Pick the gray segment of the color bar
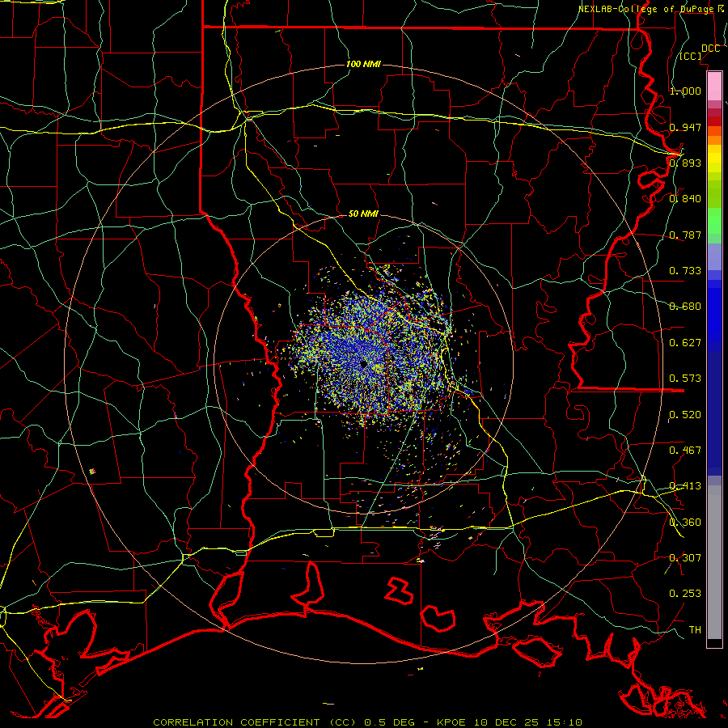 tap(714, 562)
